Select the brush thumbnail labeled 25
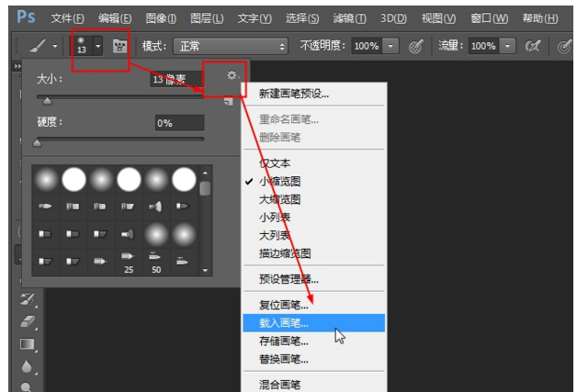The image size is (577, 392). pos(129,262)
